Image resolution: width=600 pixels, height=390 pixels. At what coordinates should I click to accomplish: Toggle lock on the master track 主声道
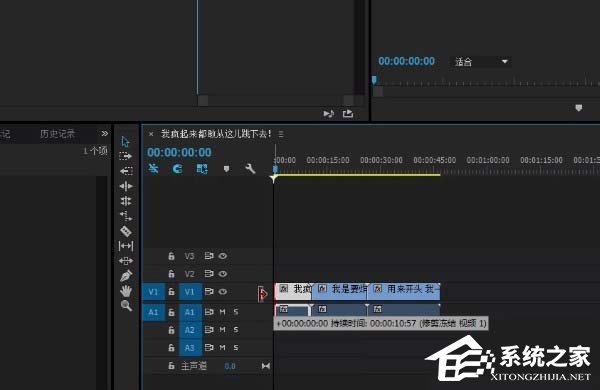click(x=171, y=366)
